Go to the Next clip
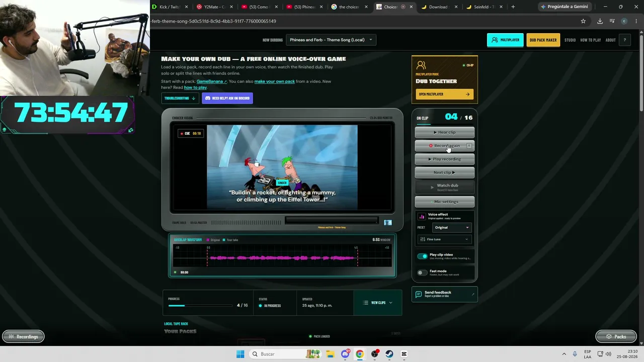 click(x=444, y=172)
